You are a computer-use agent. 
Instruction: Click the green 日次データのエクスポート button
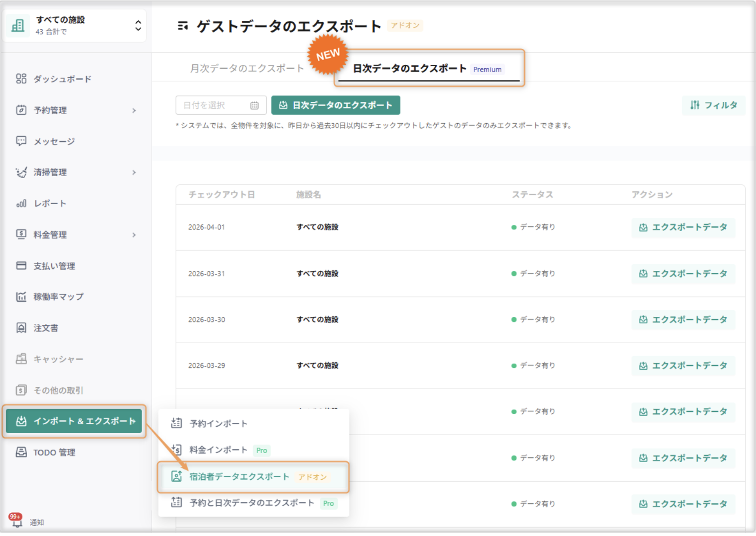pos(335,105)
